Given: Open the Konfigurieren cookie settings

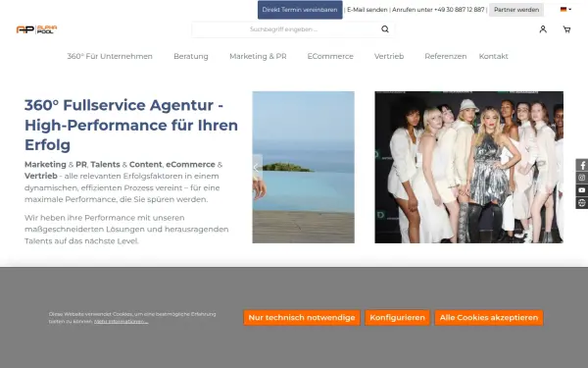Looking at the screenshot, I should (397, 318).
